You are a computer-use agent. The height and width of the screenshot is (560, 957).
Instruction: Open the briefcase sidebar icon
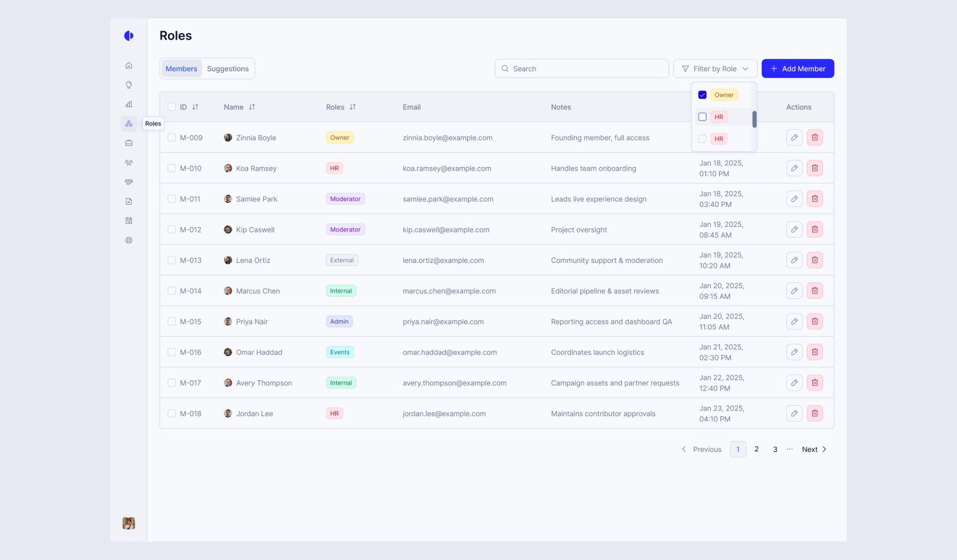click(129, 143)
